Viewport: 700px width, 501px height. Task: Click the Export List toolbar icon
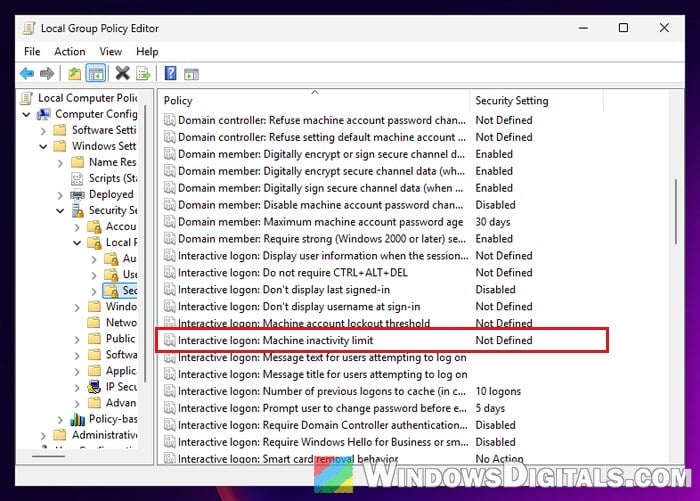point(143,73)
